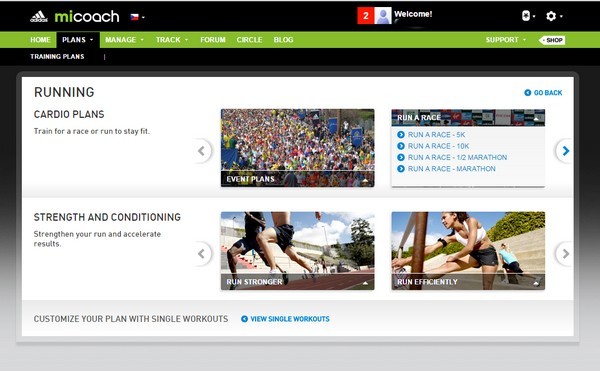Image resolution: width=600 pixels, height=371 pixels.
Task: Select RUN A RACE - 1/2 MARATHON plan
Action: 457,157
